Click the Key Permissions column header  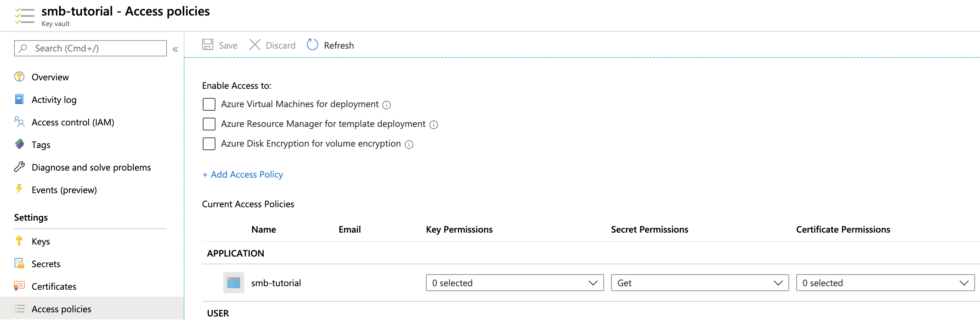[x=459, y=229]
